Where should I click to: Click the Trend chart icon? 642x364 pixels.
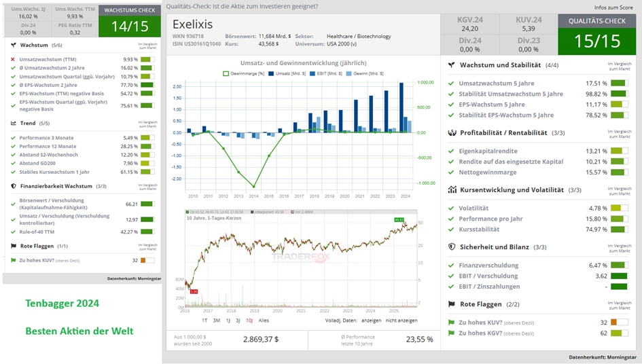tap(14, 123)
